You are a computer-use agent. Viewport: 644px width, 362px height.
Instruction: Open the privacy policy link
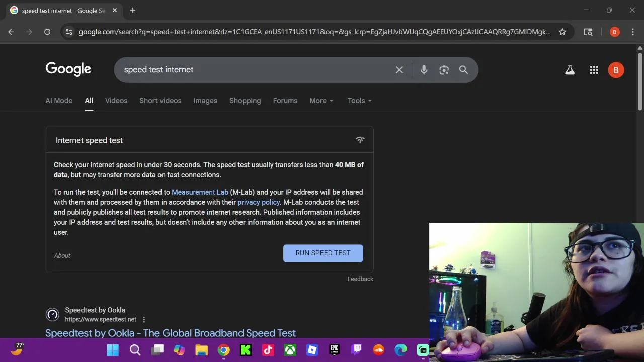point(259,202)
